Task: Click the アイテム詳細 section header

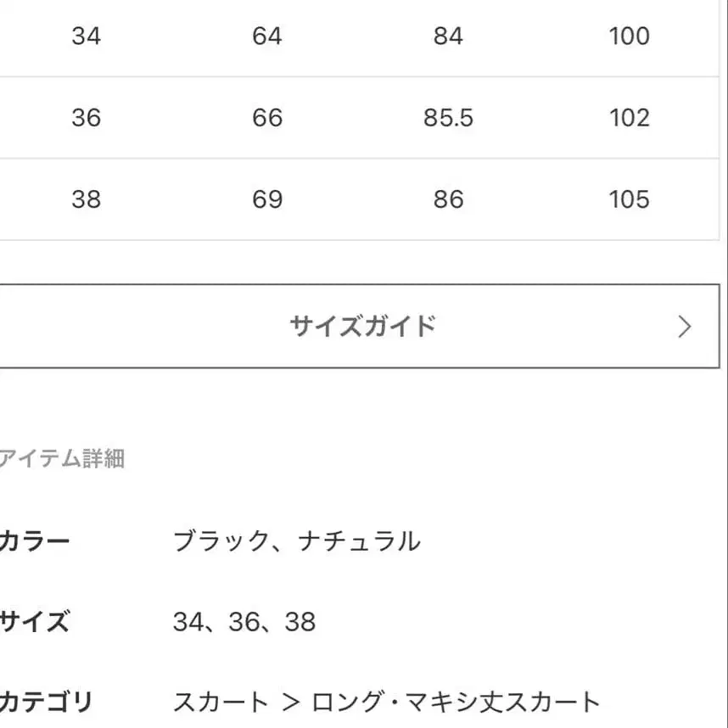Action: (62, 458)
